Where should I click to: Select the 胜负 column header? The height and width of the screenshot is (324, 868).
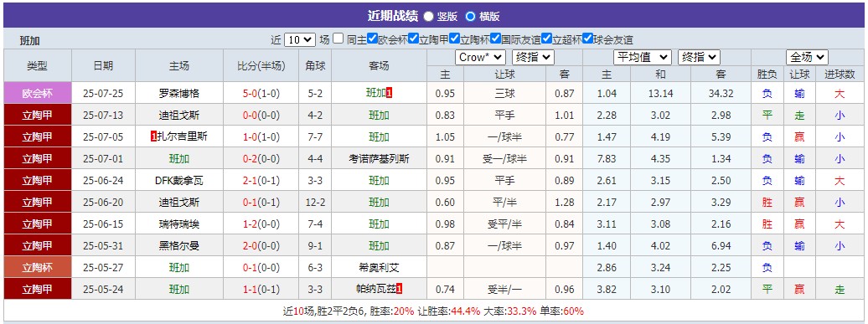(767, 74)
